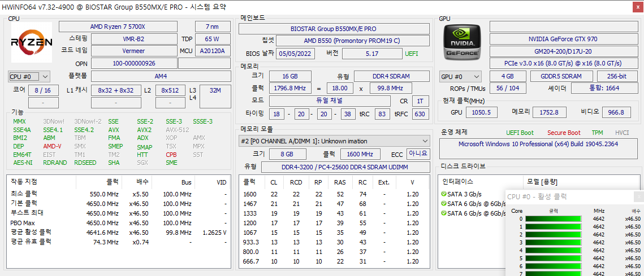This screenshot has height=276, width=644.
Task: Select the AMD Ryzen 7 5700X name field
Action: tap(118, 27)
